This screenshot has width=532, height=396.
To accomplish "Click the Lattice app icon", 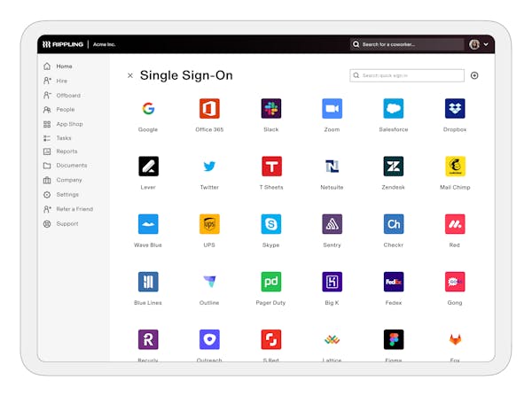I will pyautogui.click(x=332, y=339).
